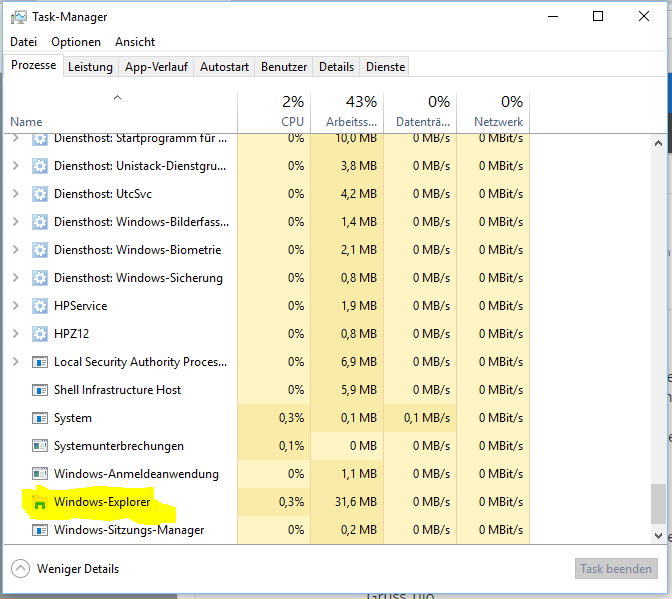This screenshot has height=599, width=672.
Task: Sort by the Arbeitsspeicher column header
Action: (347, 113)
